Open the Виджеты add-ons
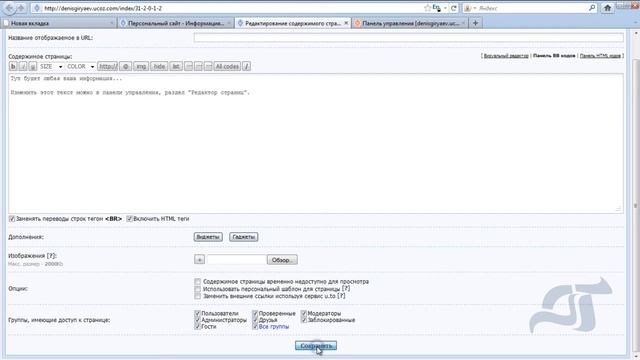This screenshot has width=640, height=360. [x=208, y=237]
